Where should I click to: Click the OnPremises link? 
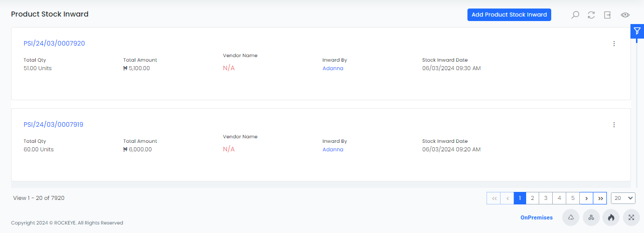pyautogui.click(x=537, y=217)
